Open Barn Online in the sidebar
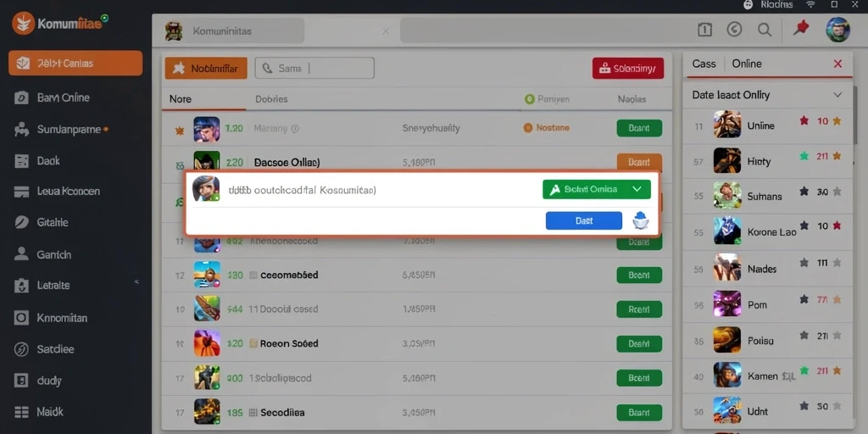Screen dimensions: 868x434 pyautogui.click(x=63, y=98)
